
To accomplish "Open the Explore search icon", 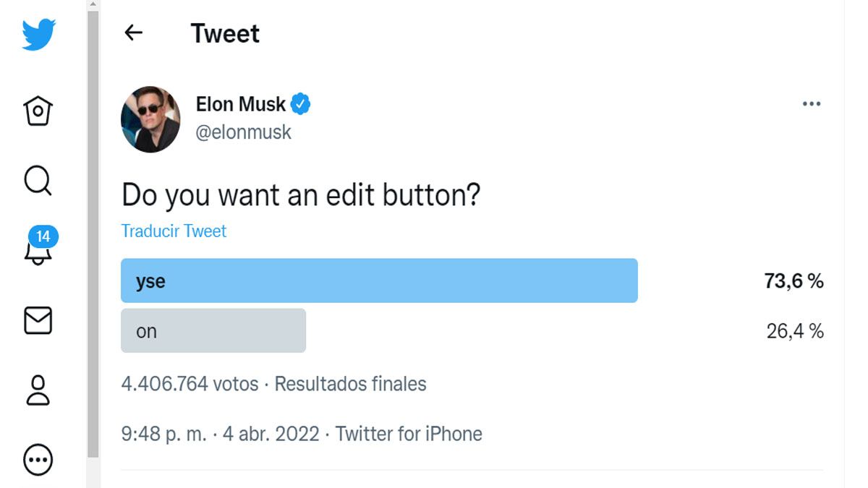I will pyautogui.click(x=38, y=181).
